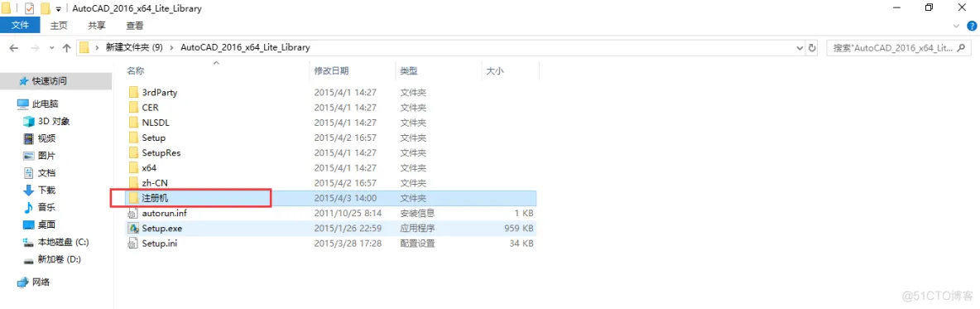The height and width of the screenshot is (309, 980).
Task: Click the Back navigation arrow
Action: [x=14, y=47]
